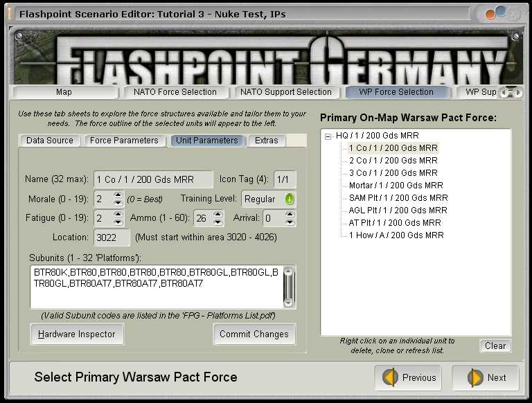Decrease Ammo with down arrow

(218, 222)
